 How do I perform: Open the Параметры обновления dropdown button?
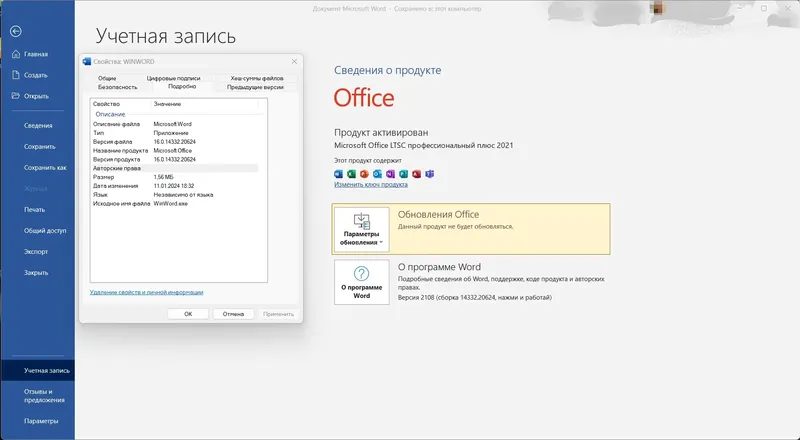361,230
